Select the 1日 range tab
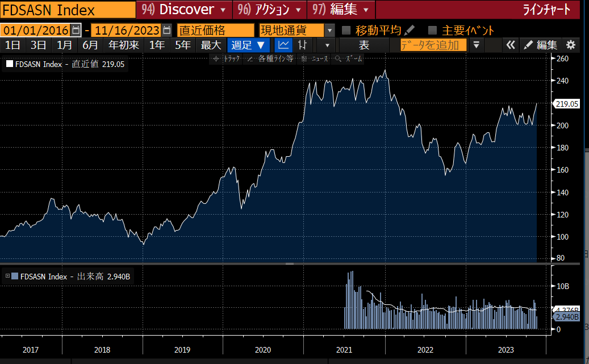 pos(12,45)
